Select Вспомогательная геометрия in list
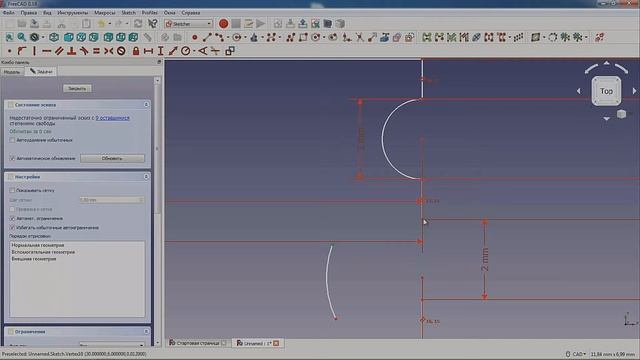This screenshot has height=360, width=640. (43, 252)
